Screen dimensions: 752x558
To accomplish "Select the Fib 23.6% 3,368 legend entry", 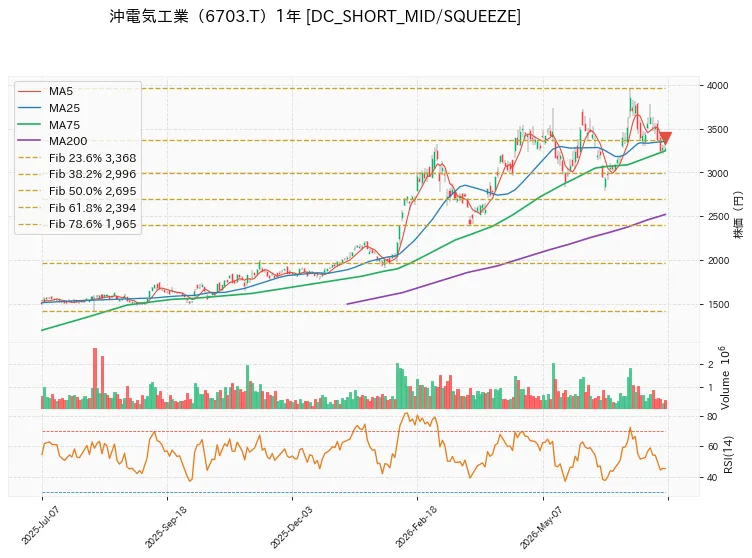I will coord(77,158).
